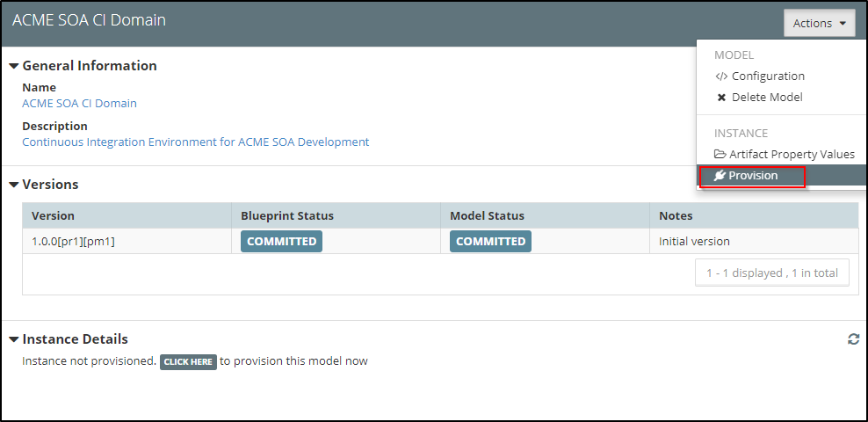This screenshot has width=868, height=422.
Task: Click the Blueprint Status column header
Action: pos(287,216)
